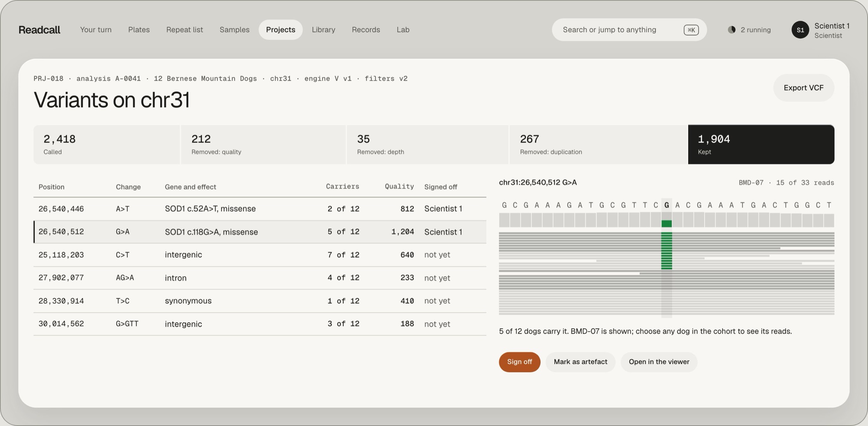Click the G>GTT change cell
The height and width of the screenshot is (426, 868).
(127, 324)
